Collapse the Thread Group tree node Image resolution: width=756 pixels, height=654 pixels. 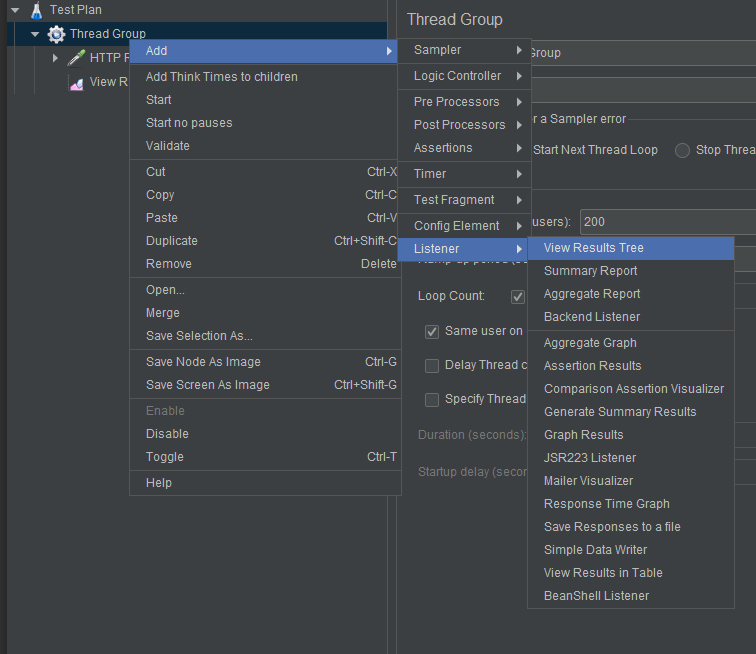pos(35,34)
